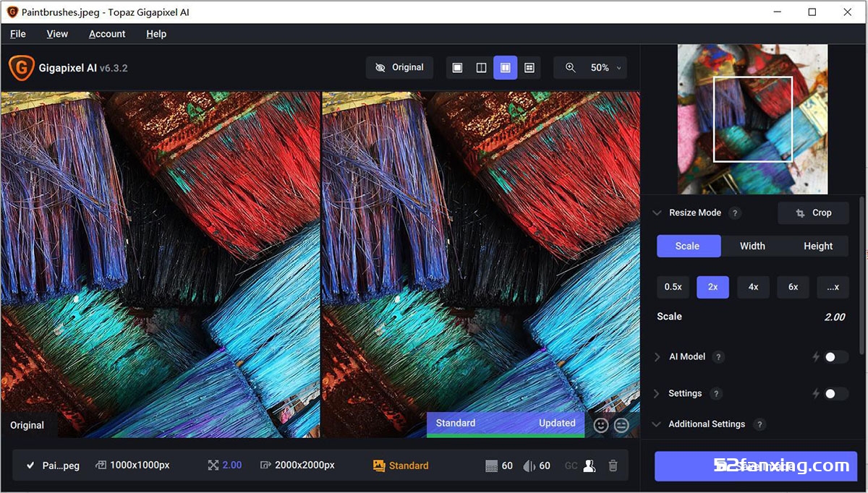Screen dimensions: 868x493
Task: Select the Scale resize tab
Action: click(x=688, y=246)
